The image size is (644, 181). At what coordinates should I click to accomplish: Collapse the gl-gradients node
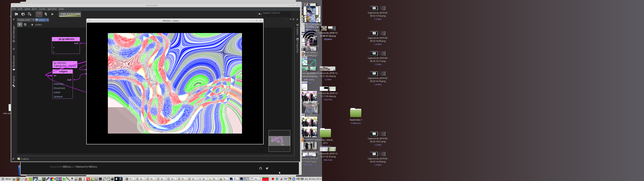pos(55,39)
